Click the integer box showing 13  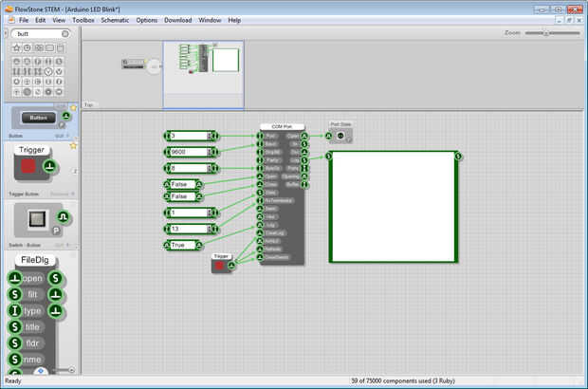[192, 229]
